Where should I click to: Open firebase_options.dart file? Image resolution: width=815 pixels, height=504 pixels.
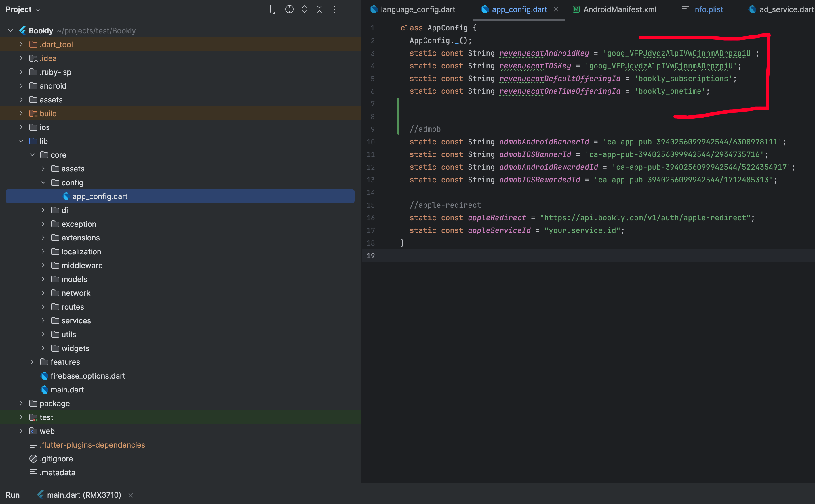tap(88, 376)
